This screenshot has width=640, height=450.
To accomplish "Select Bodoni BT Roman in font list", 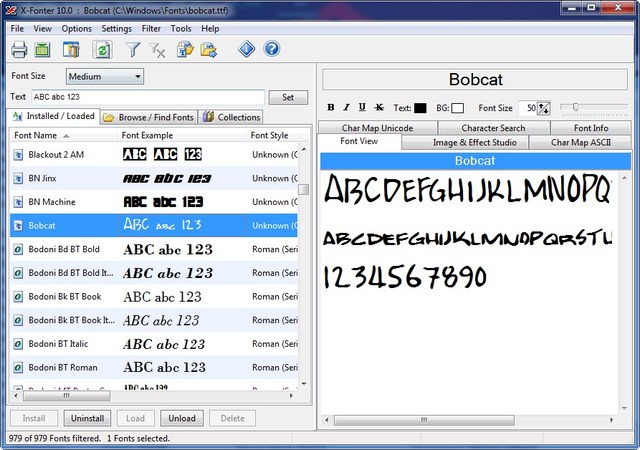I will point(63,367).
